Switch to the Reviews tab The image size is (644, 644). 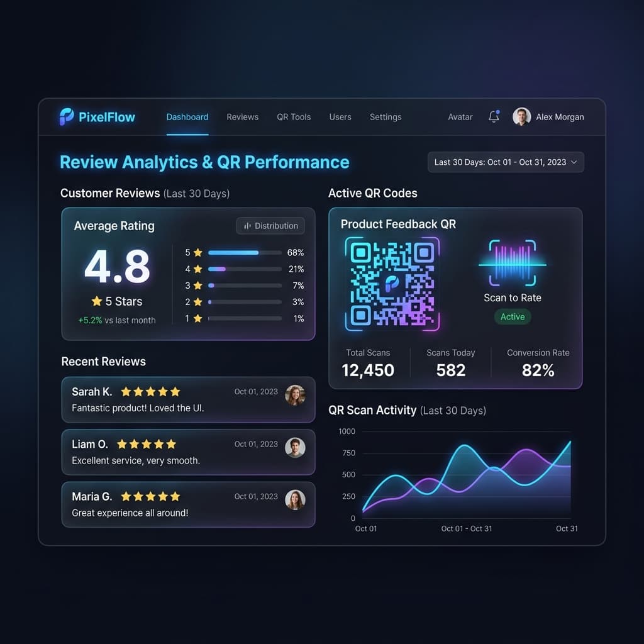pyautogui.click(x=242, y=117)
